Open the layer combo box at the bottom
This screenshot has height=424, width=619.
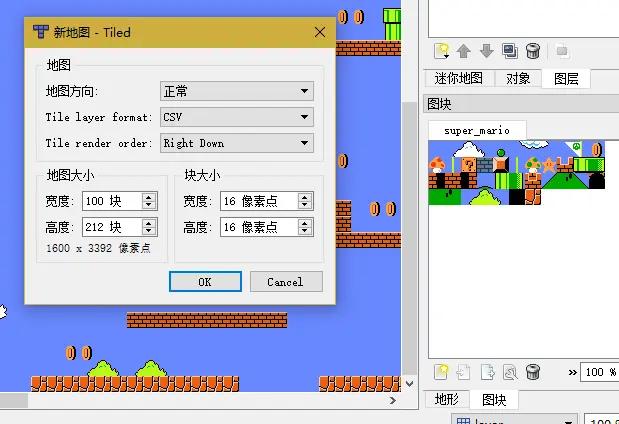point(514,419)
